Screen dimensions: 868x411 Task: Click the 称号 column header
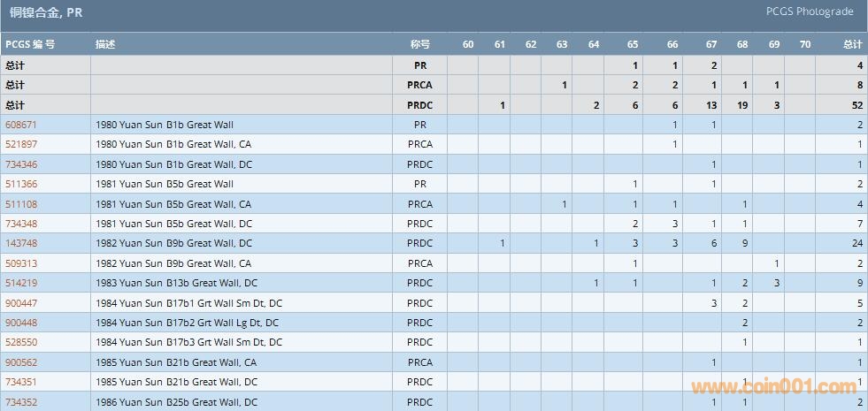(x=419, y=44)
